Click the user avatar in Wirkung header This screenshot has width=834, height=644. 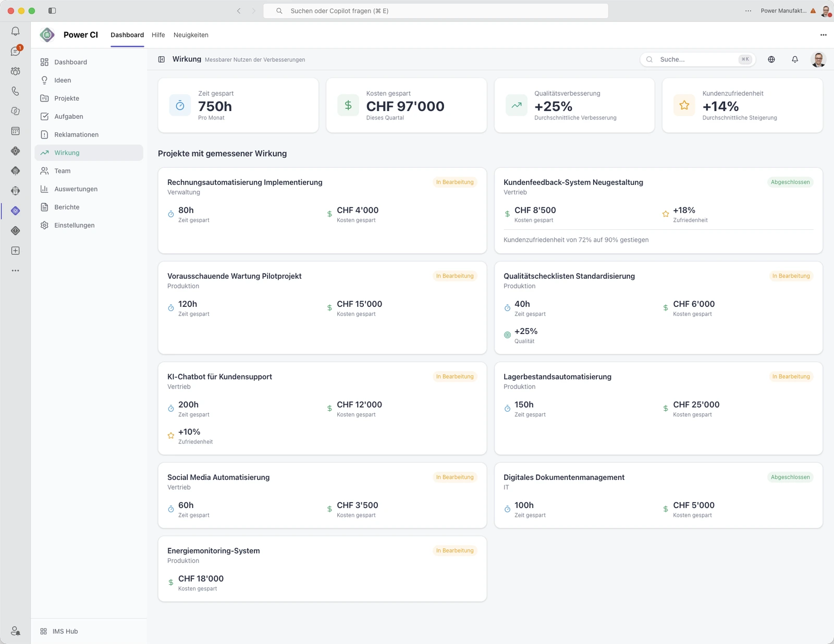(x=818, y=59)
